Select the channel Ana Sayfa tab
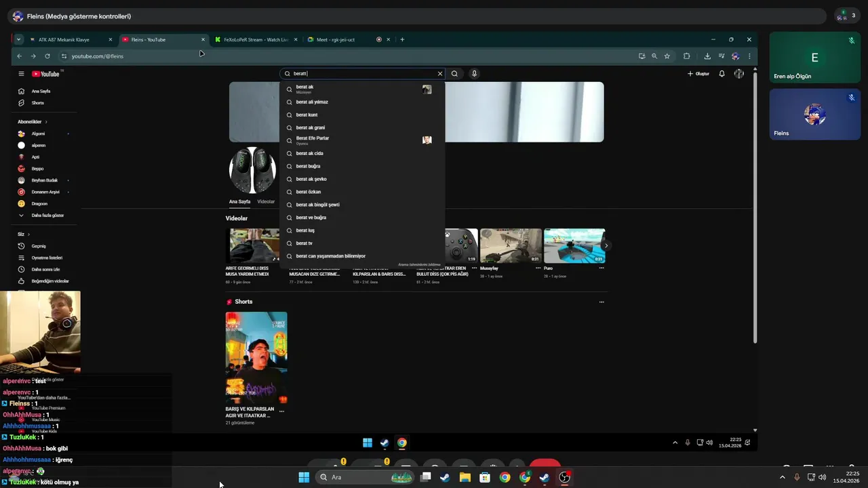The image size is (868, 488). [239, 201]
